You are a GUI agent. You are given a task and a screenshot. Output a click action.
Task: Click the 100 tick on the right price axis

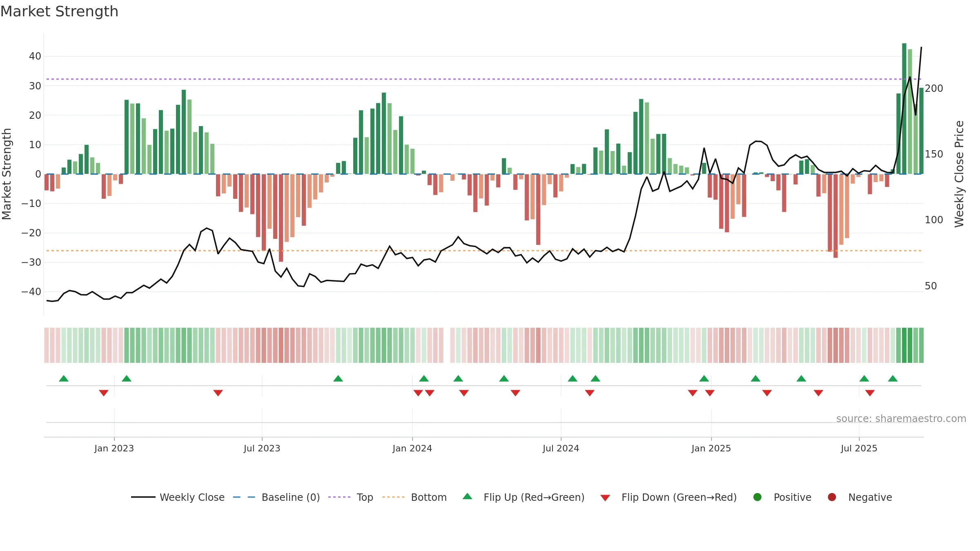click(934, 220)
